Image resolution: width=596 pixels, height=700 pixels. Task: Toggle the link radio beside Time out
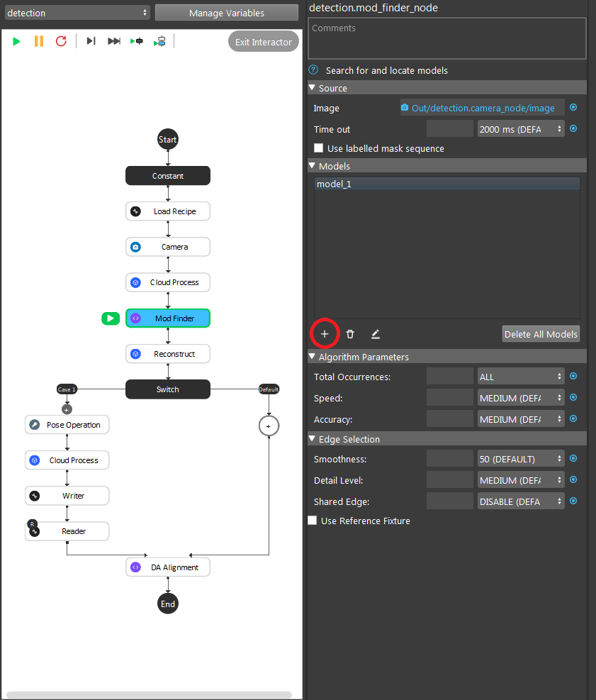coord(574,129)
